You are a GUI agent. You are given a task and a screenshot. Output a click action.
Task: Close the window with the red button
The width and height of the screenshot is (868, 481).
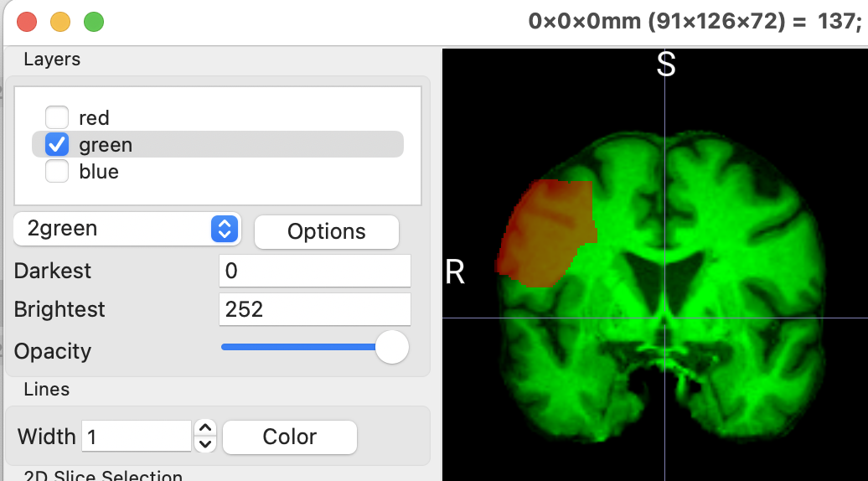27,22
